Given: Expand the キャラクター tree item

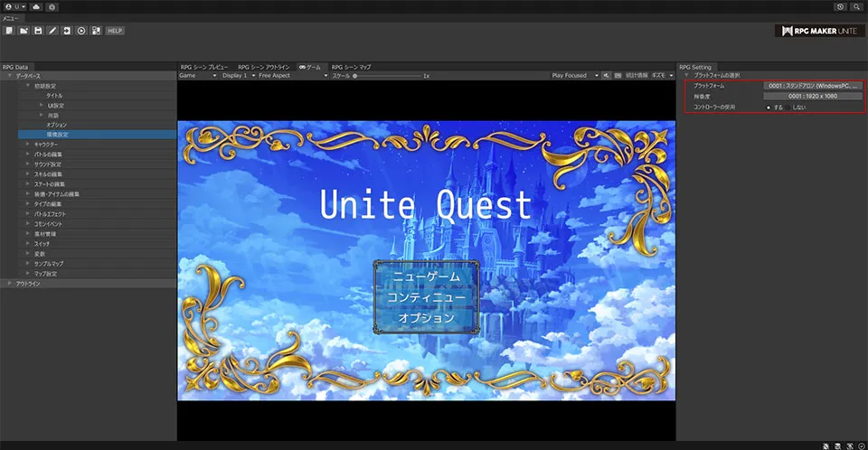Looking at the screenshot, I should tap(28, 145).
